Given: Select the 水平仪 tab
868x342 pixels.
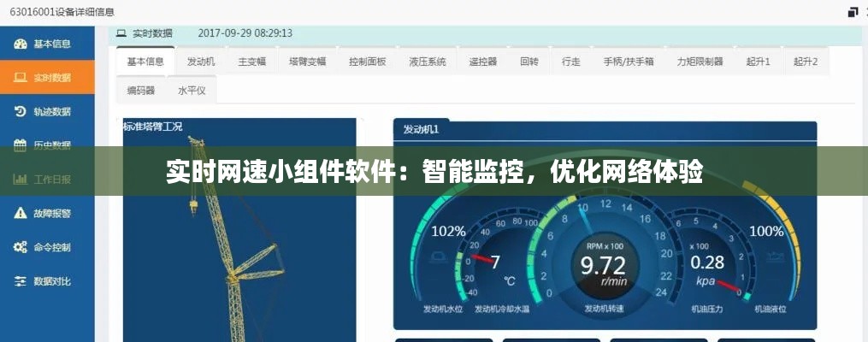Looking at the screenshot, I should [x=192, y=91].
